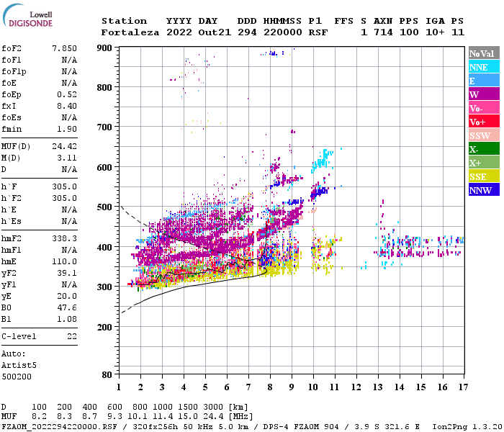Viewport: 504px width, 432px height.
Task: Click the Fortaleza station name
Action: coord(130,32)
